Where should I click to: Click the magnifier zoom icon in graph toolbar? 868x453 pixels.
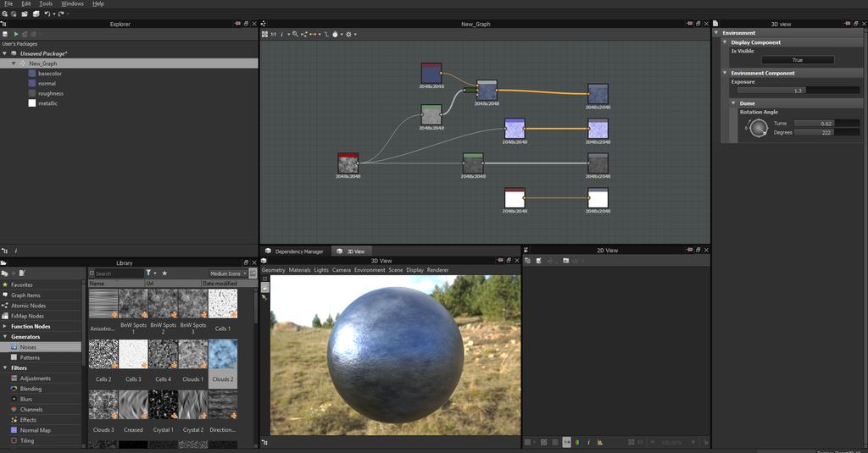[x=295, y=35]
